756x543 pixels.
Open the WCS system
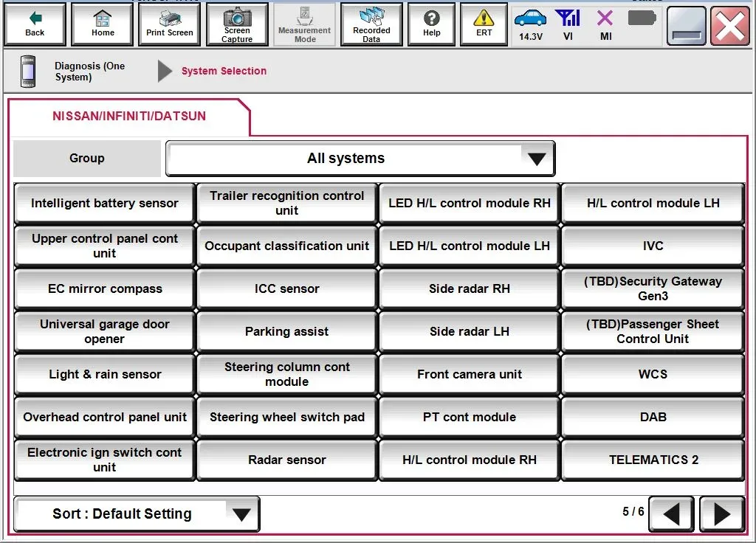coord(653,374)
